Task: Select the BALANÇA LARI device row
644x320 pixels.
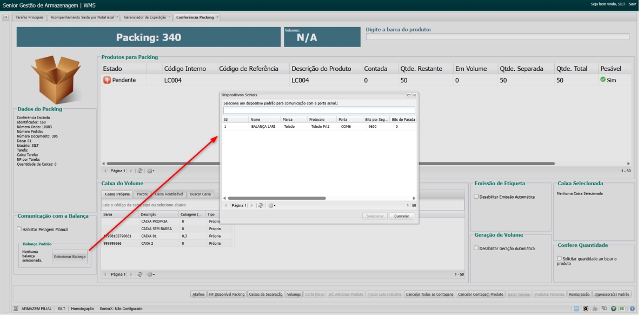Action: pyautogui.click(x=319, y=127)
